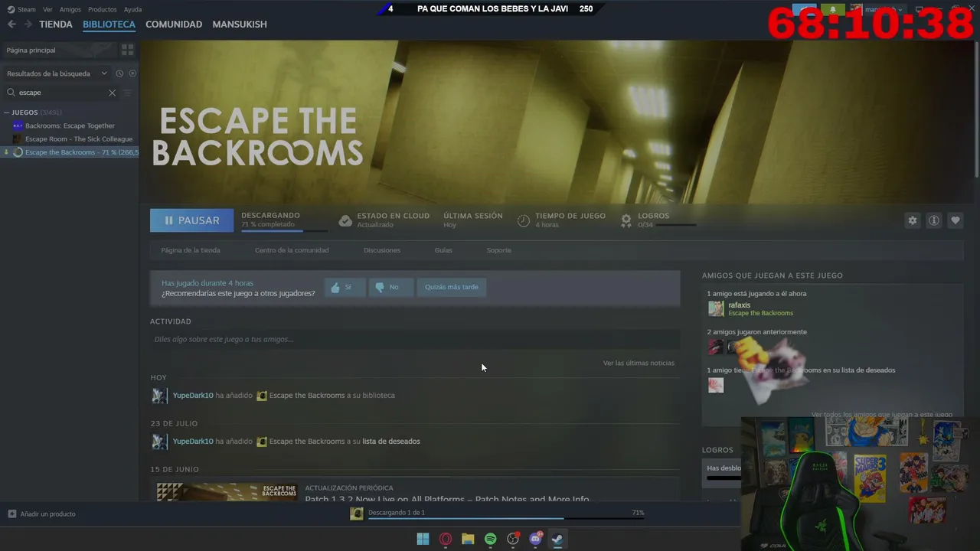Add game to favorites heart icon
Viewport: 980px width, 551px height.
(x=955, y=220)
